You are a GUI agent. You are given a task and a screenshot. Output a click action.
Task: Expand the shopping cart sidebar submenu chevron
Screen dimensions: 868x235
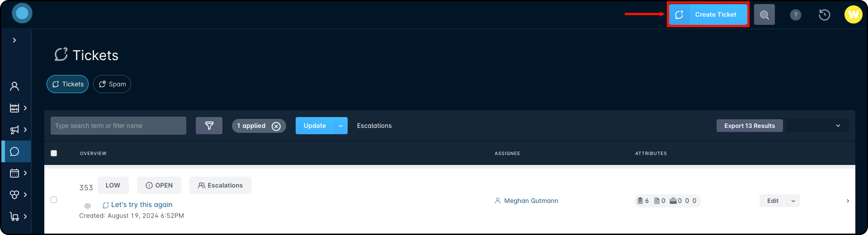(25, 216)
